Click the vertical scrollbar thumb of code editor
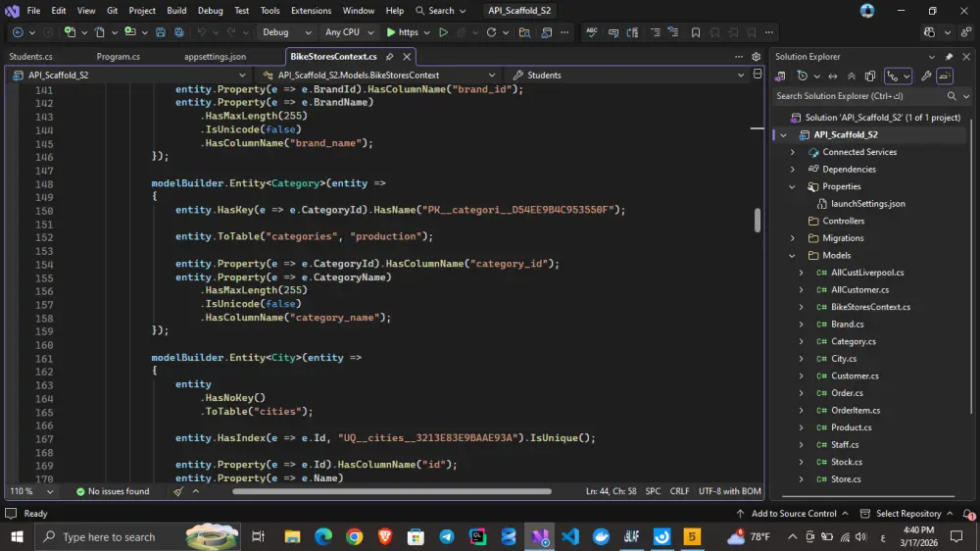Viewport: 980px width, 551px height. (x=757, y=221)
